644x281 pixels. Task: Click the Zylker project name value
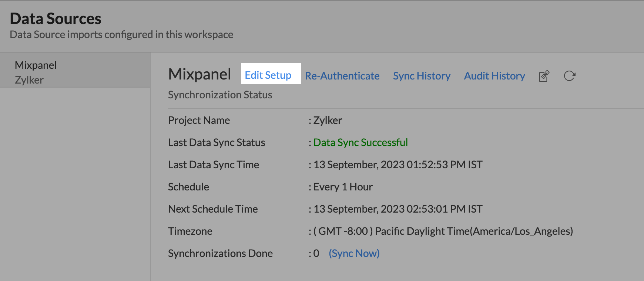point(328,120)
